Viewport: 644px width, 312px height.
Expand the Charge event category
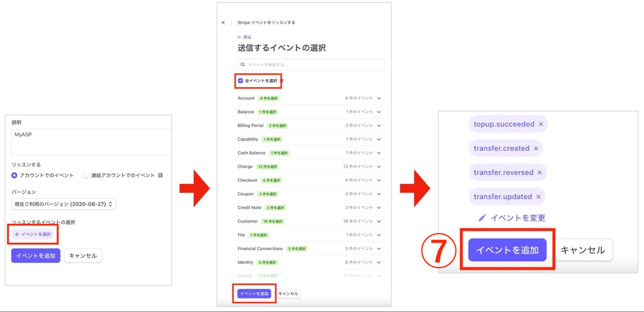(379, 166)
